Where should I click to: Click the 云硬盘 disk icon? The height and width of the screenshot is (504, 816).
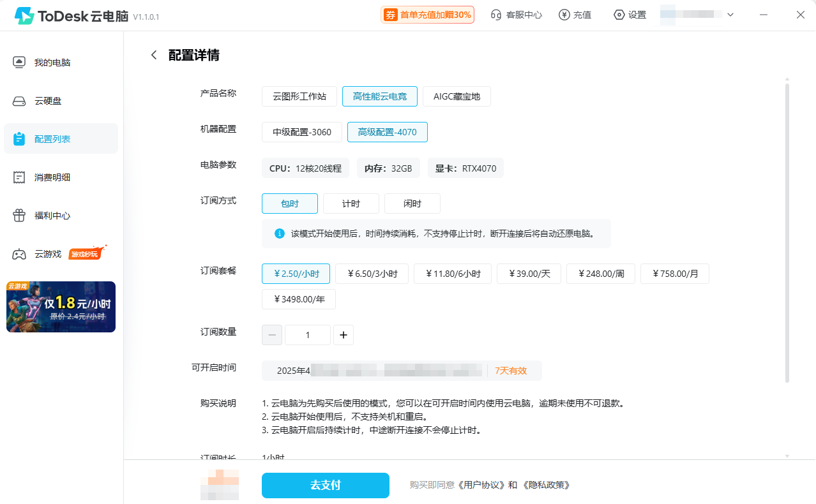(19, 101)
